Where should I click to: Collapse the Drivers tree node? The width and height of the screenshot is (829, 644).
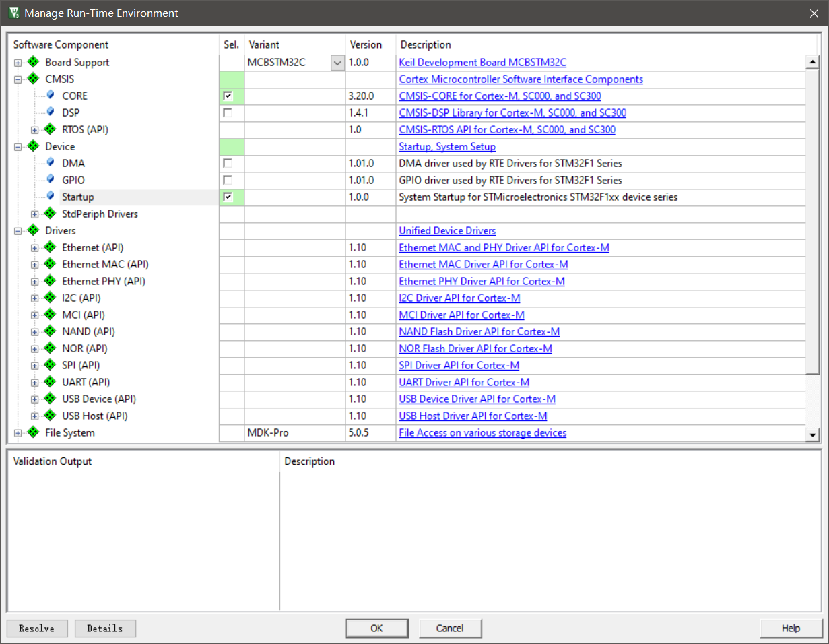[18, 231]
